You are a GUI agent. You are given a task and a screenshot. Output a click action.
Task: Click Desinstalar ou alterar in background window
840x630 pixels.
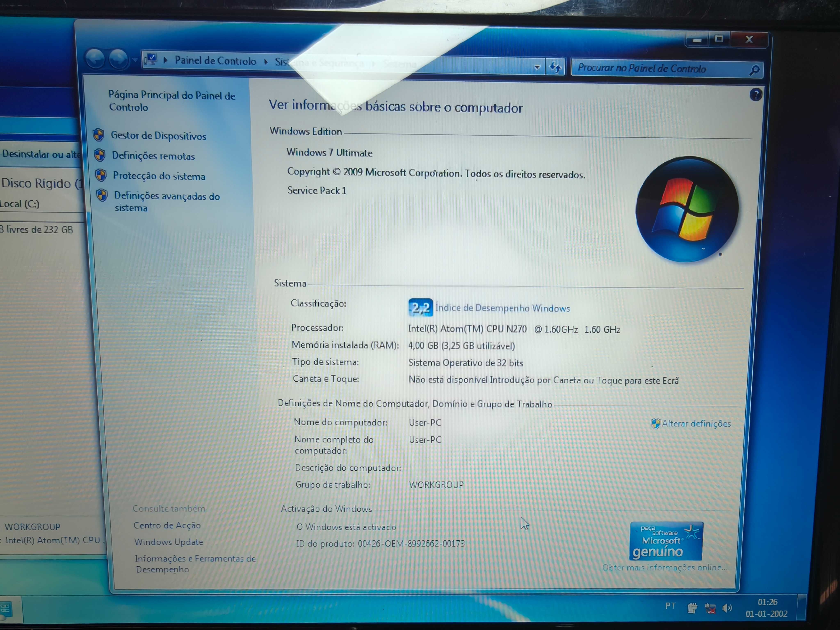[41, 154]
